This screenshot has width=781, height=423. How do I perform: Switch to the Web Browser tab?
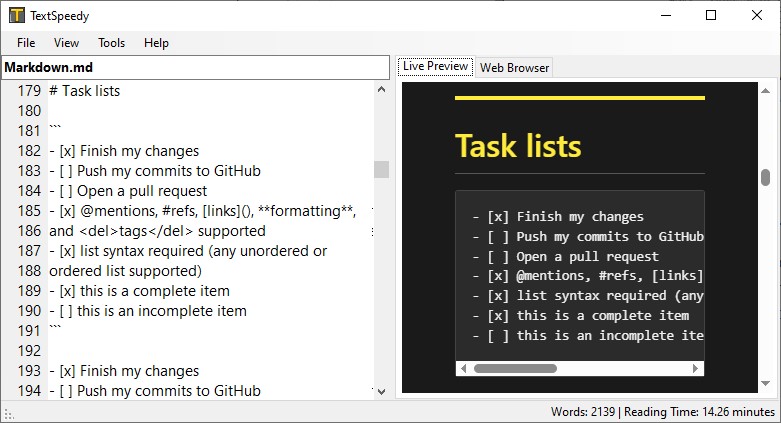pos(514,68)
